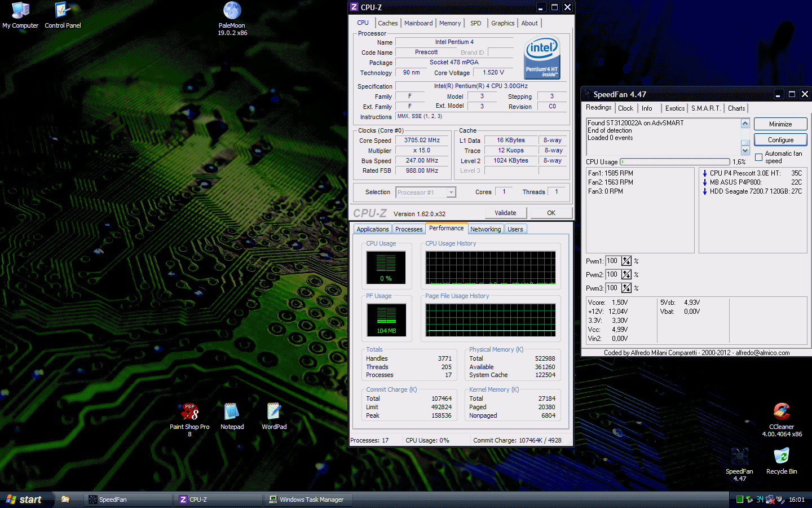
Task: Open Paint Shop Pro 8 shortcut
Action: (x=189, y=412)
